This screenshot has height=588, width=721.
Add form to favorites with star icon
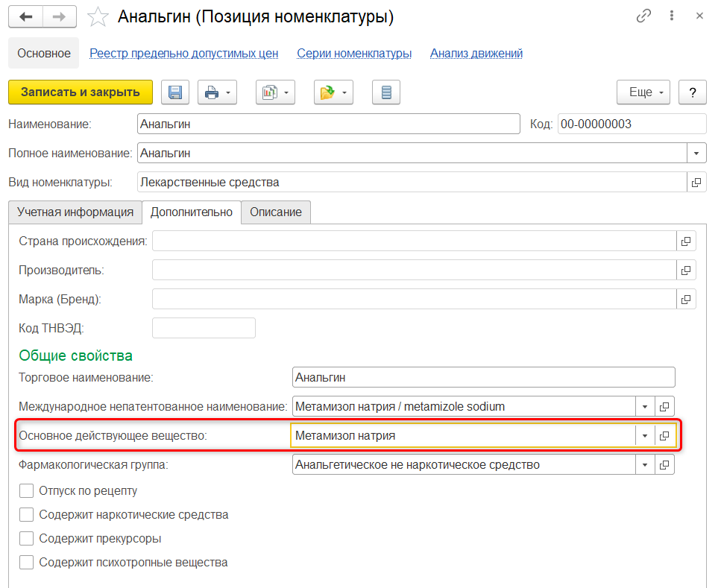(97, 16)
